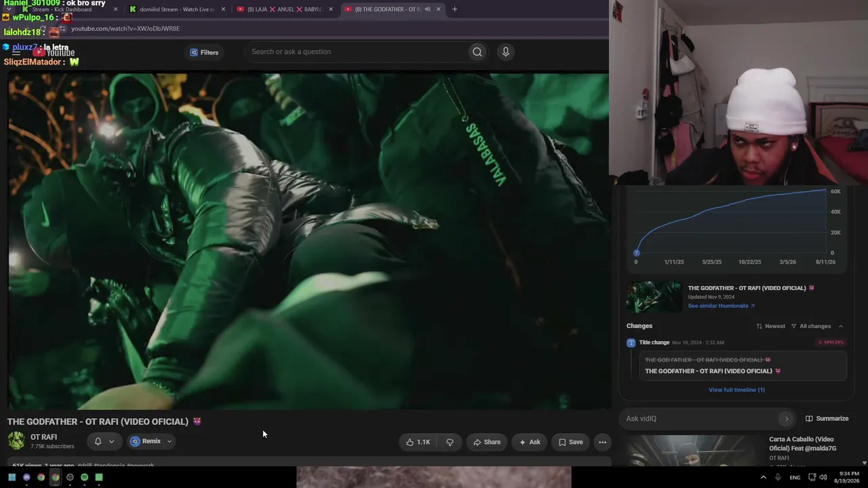The height and width of the screenshot is (488, 868).
Task: Click the notification bell icon
Action: pos(98,441)
